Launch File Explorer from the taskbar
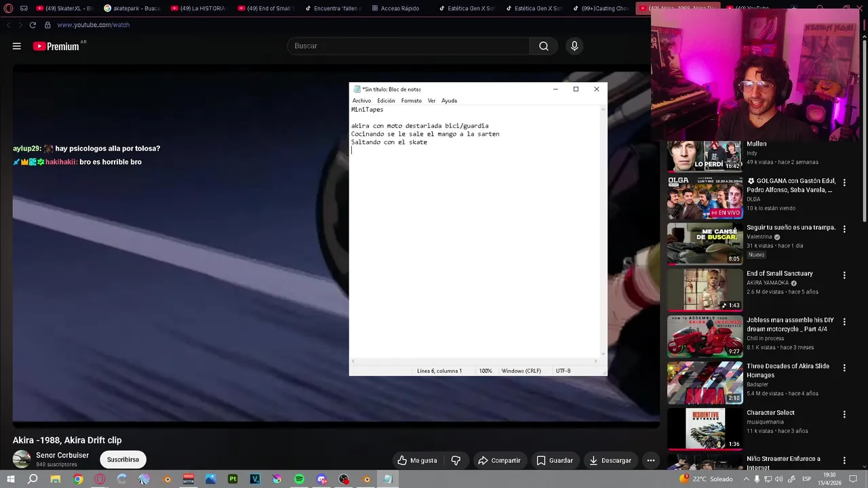Image resolution: width=868 pixels, height=488 pixels. 56,479
